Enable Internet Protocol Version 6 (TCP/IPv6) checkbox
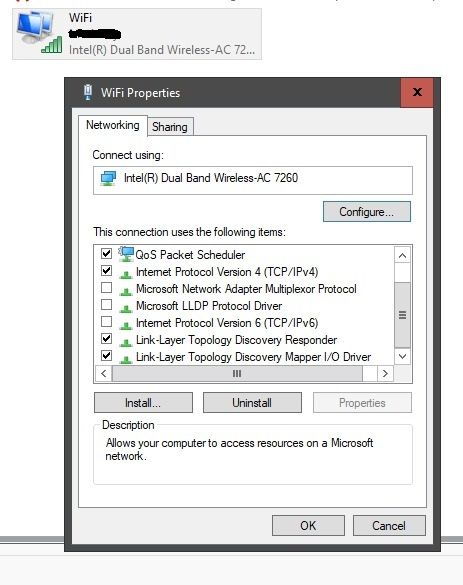463x585 pixels. tap(106, 322)
